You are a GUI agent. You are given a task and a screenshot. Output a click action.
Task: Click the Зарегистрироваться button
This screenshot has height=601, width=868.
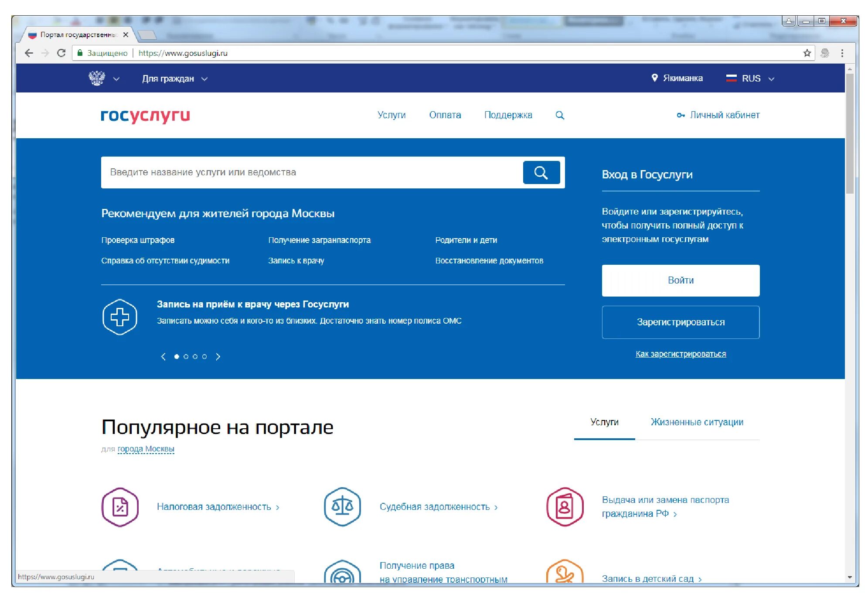[681, 322]
